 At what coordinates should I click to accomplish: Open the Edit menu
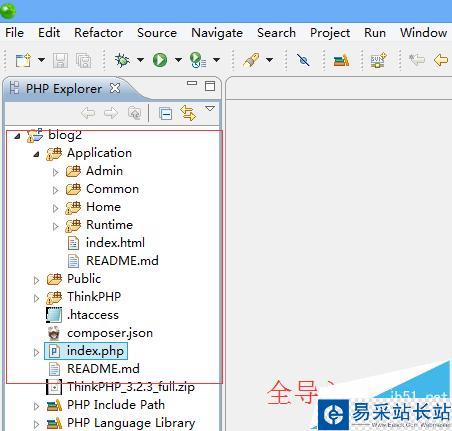pos(49,33)
